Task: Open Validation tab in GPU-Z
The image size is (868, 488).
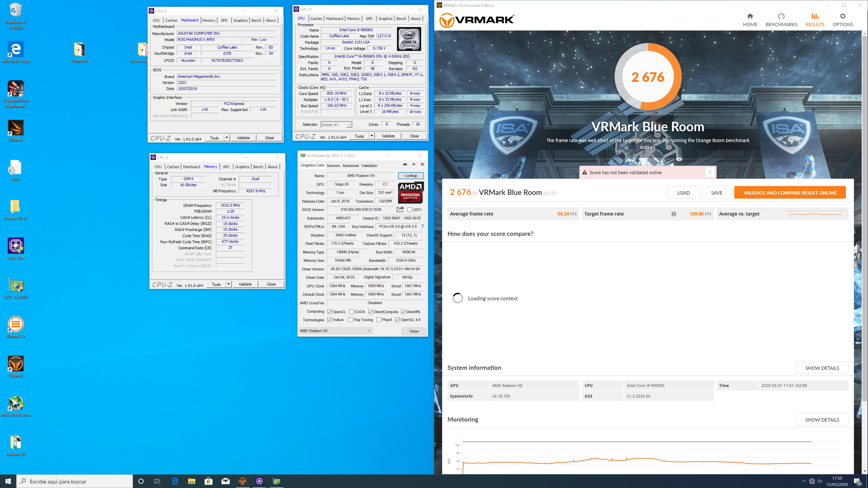Action: pyautogui.click(x=369, y=165)
